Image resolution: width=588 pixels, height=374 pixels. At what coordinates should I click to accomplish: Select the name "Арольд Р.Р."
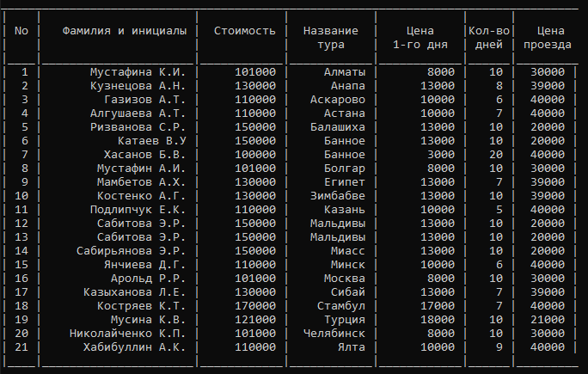pos(148,279)
